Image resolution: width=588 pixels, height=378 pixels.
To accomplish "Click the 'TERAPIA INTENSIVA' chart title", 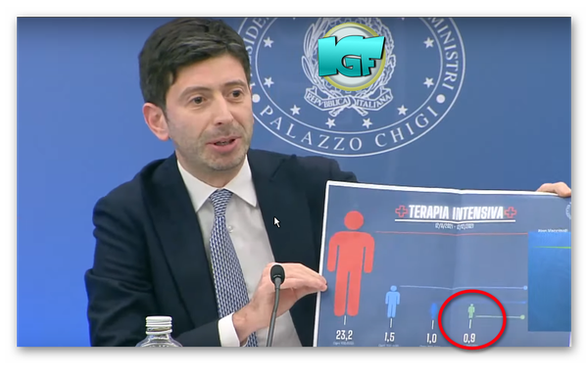I will (456, 213).
